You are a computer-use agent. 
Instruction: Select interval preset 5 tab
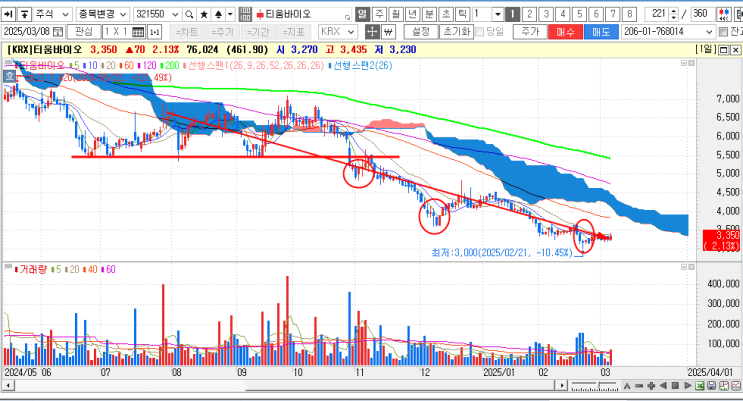[579, 14]
